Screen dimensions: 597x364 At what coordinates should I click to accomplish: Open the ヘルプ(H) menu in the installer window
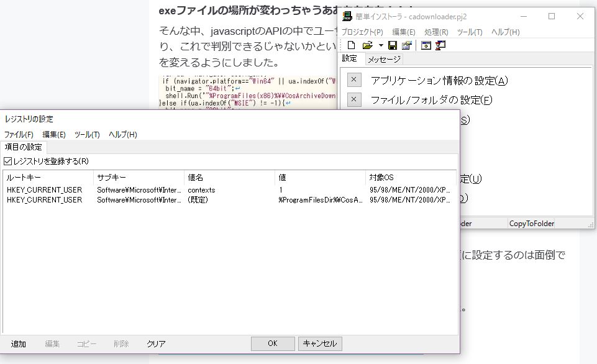click(505, 32)
